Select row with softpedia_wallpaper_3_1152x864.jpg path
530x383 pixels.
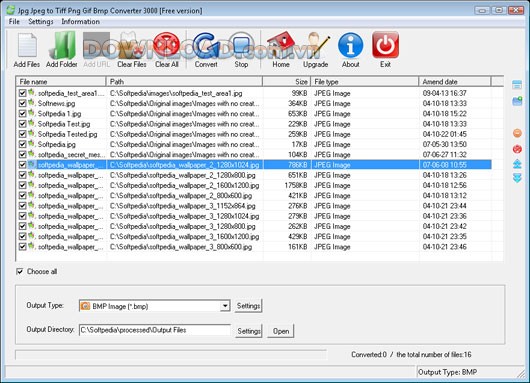tap(254, 206)
